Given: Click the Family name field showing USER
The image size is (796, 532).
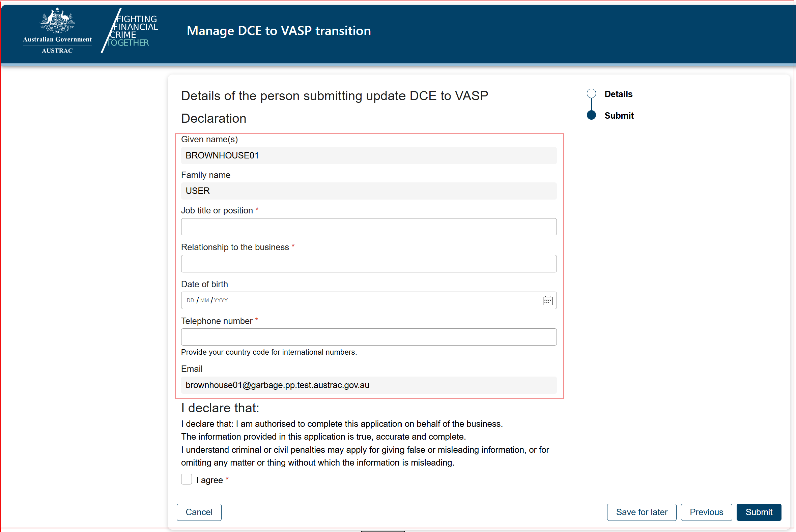Looking at the screenshot, I should pos(369,191).
